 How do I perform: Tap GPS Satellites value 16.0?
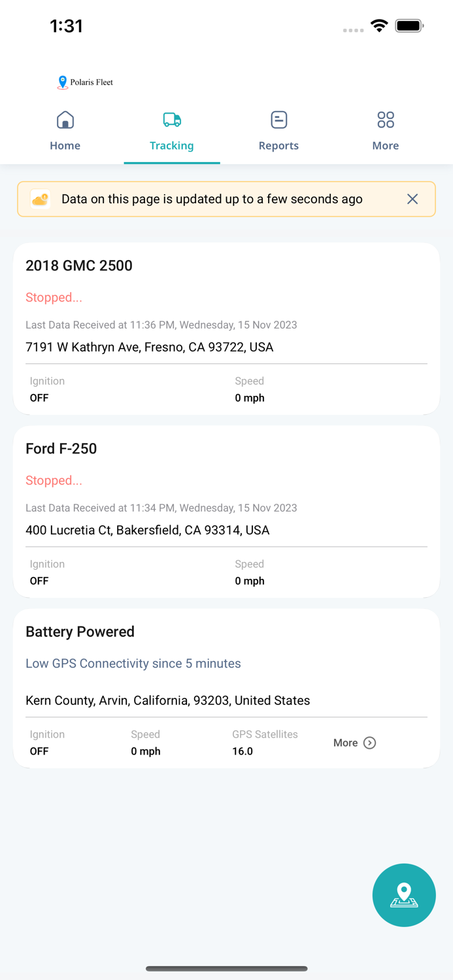point(243,751)
